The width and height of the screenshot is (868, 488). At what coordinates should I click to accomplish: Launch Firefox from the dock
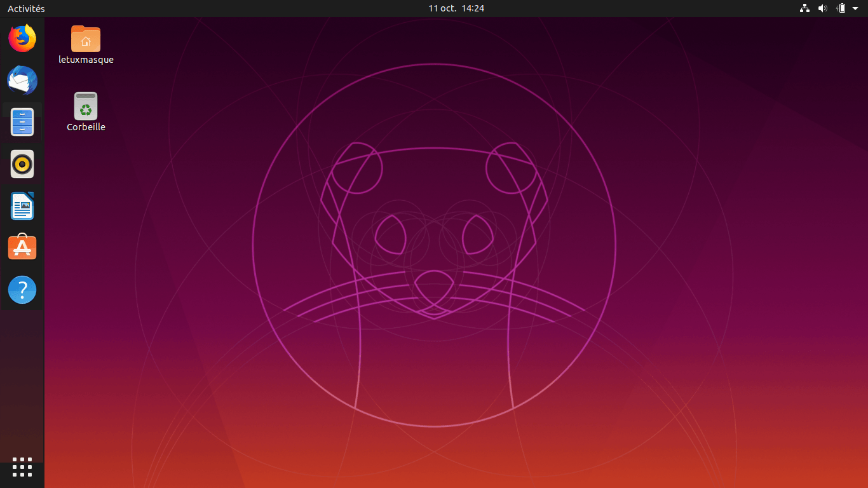tap(22, 38)
